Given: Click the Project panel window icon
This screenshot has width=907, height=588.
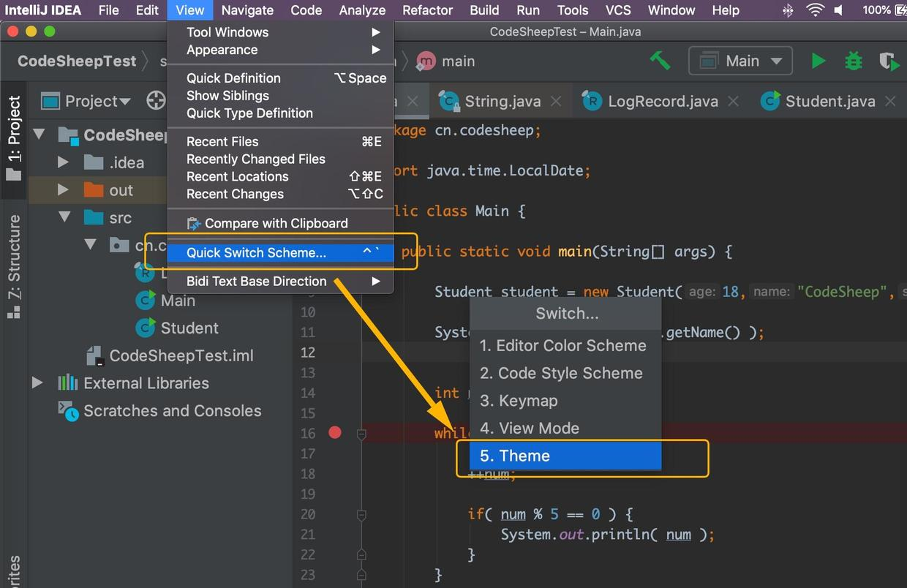Looking at the screenshot, I should click(50, 101).
